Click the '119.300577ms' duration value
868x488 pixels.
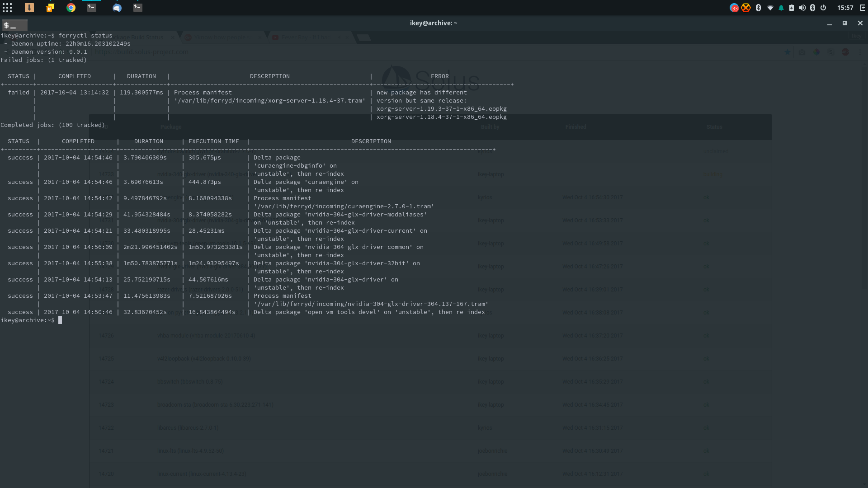(x=142, y=93)
